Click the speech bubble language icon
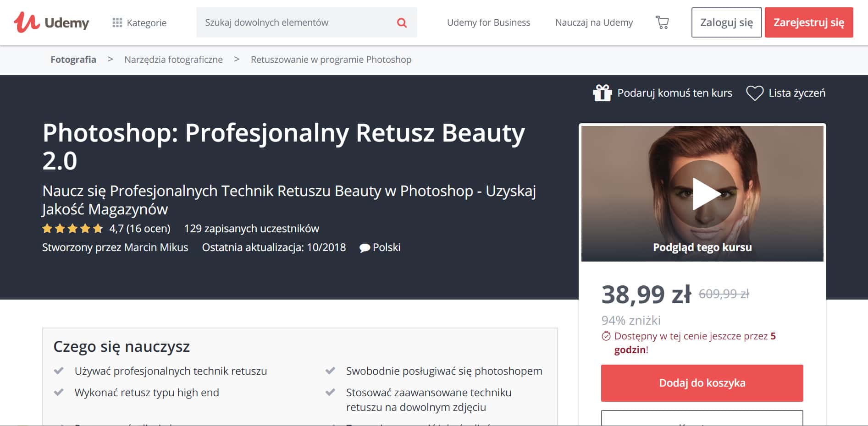868x426 pixels. click(x=365, y=248)
